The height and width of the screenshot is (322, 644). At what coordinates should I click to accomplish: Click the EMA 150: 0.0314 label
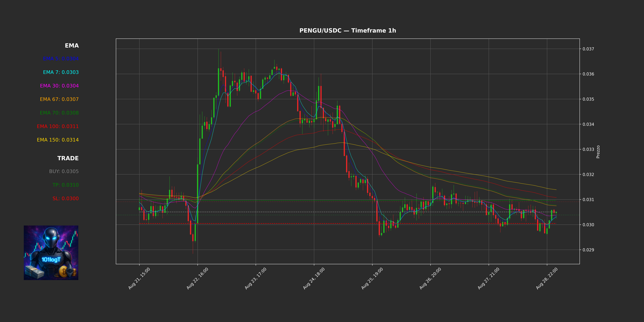pyautogui.click(x=58, y=140)
